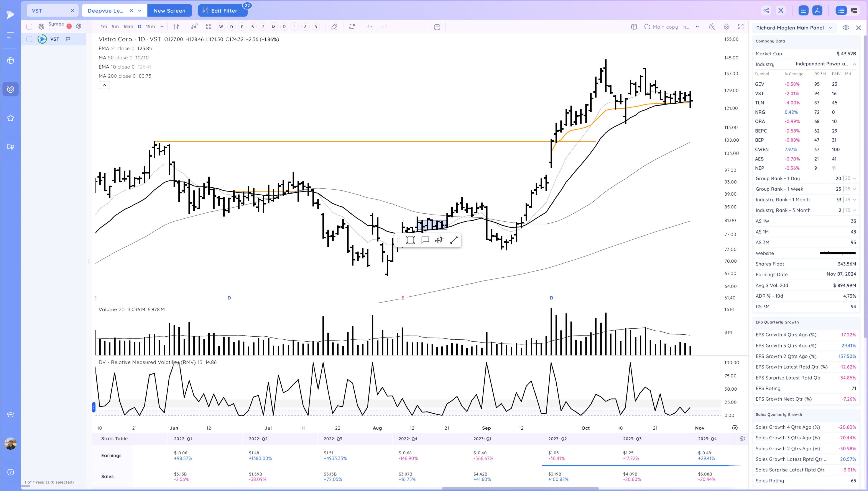Click the eraser icon in chart toolbar
Screen dimensions: 868x491
point(334,27)
